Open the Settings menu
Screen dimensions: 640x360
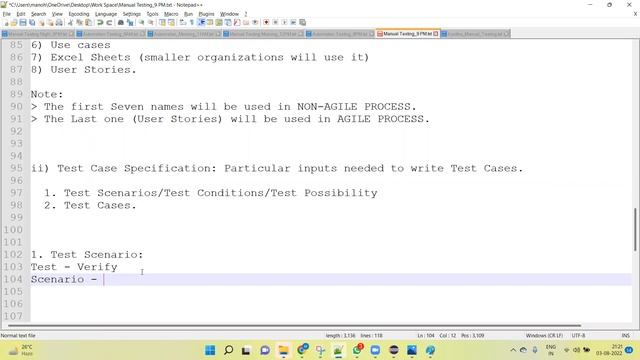pos(131,14)
